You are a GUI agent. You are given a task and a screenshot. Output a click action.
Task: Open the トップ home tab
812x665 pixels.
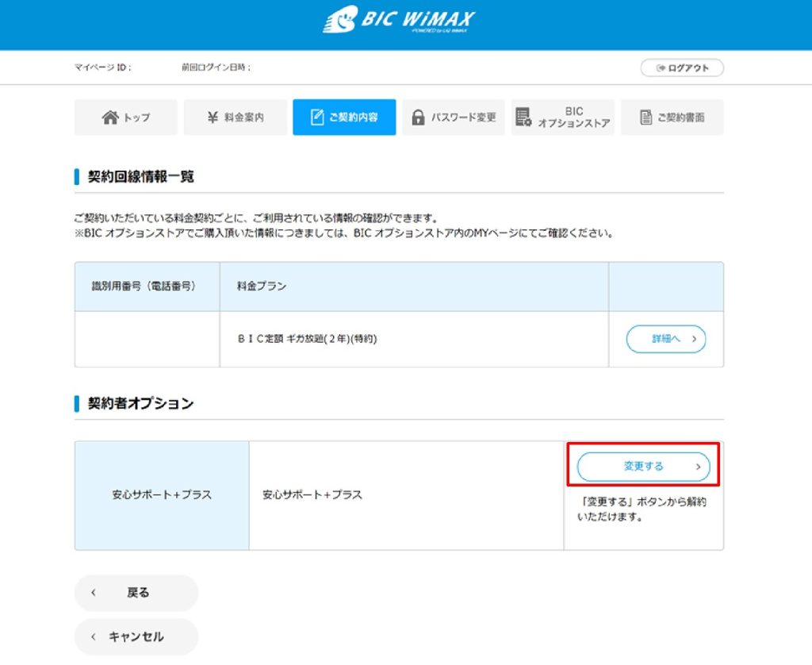(126, 117)
